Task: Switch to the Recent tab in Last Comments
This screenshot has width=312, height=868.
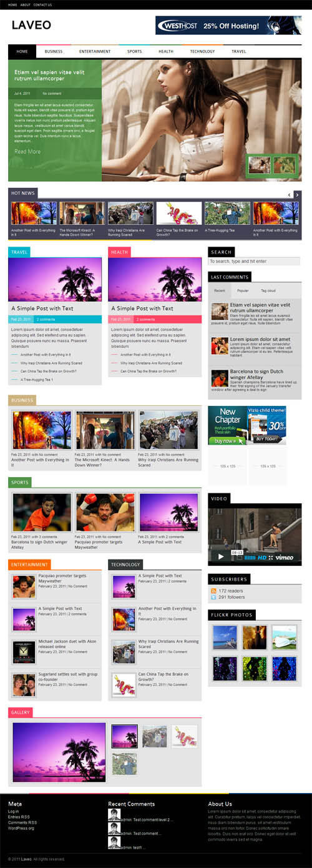Action: [220, 290]
